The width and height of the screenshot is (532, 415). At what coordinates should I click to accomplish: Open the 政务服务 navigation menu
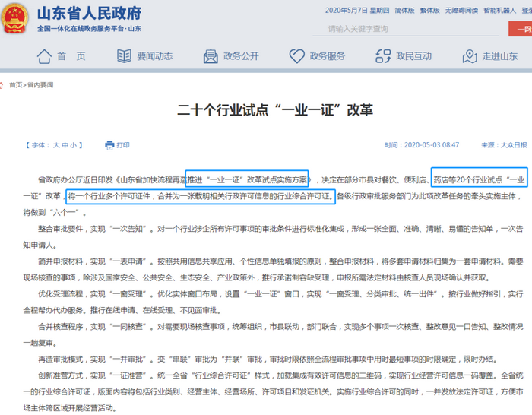coord(327,56)
